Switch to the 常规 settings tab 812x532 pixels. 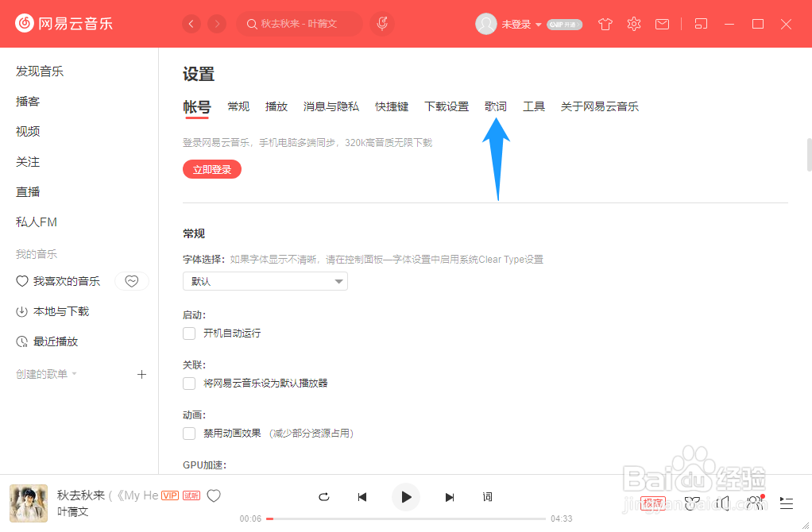(x=238, y=106)
